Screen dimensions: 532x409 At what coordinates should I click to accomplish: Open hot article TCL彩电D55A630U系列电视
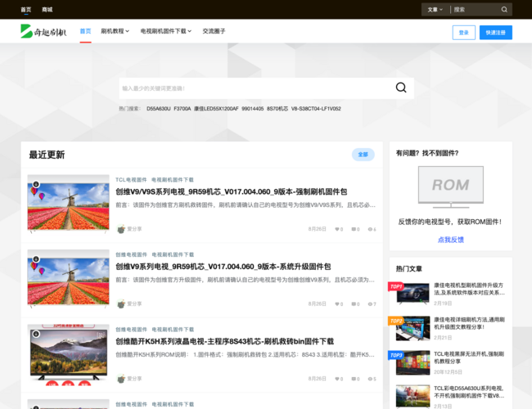pyautogui.click(x=469, y=392)
